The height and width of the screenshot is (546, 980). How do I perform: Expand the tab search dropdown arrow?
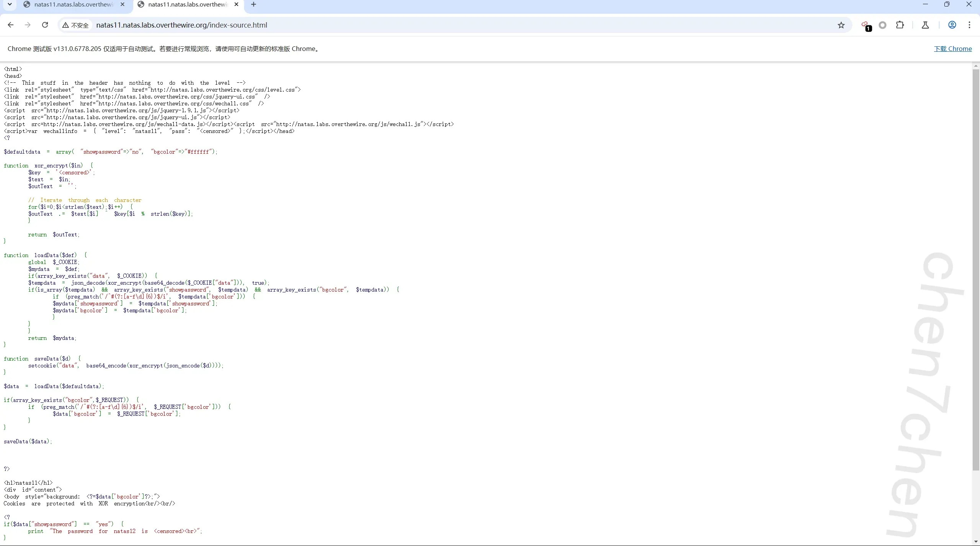[x=10, y=5]
